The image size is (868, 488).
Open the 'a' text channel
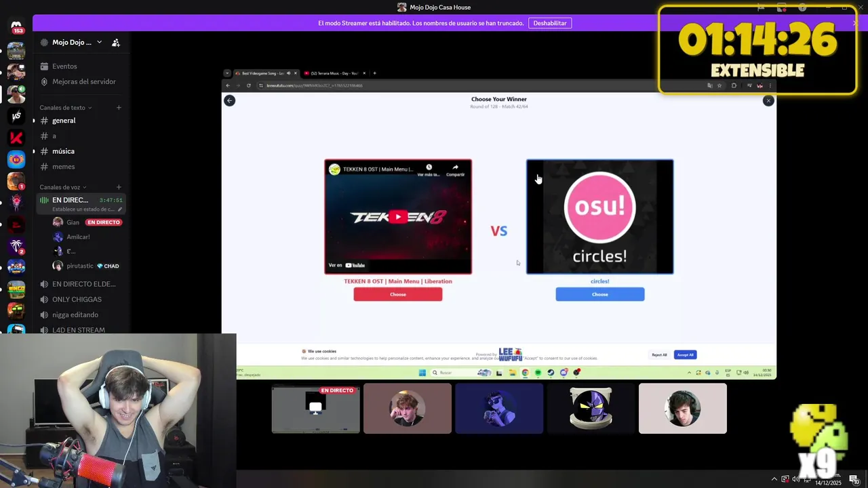tap(81, 136)
